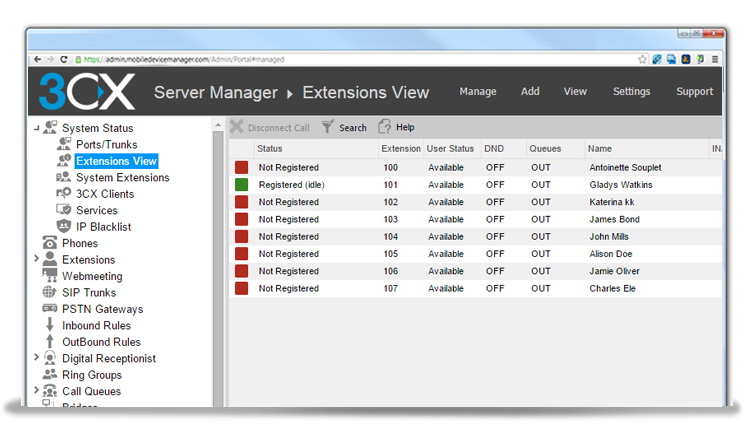Click the Inbound Rules down arrow icon
Screen dimensions: 747x447
49,325
